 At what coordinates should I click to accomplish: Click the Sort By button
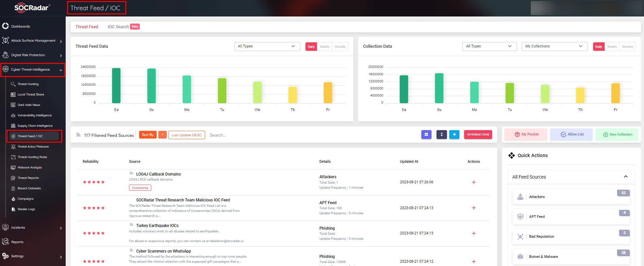tap(148, 135)
